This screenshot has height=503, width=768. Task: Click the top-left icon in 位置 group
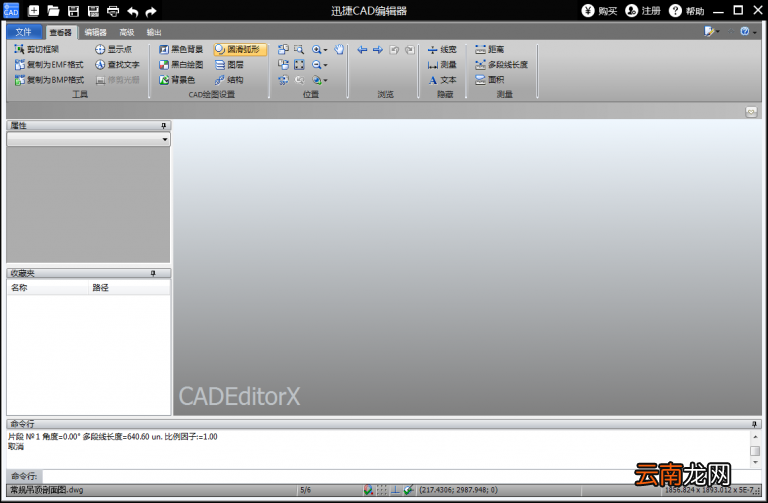(283, 49)
